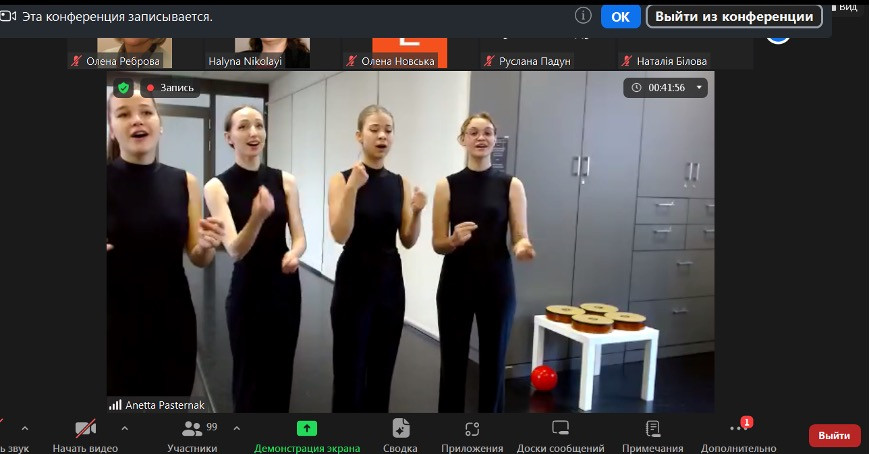The width and height of the screenshot is (870, 454).
Task: Click muted microphone icon beside Олена Реброва
Action: tap(76, 61)
